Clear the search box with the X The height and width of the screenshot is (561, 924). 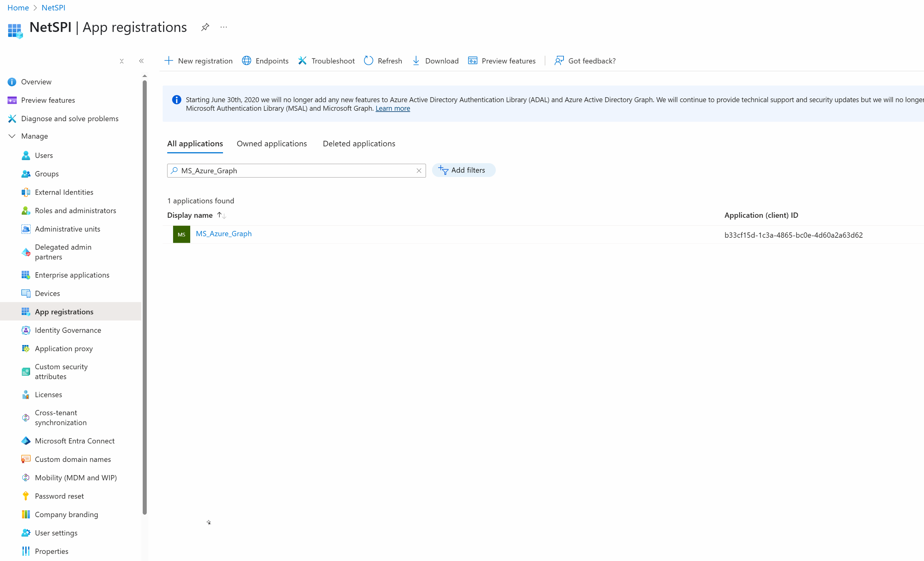419,171
